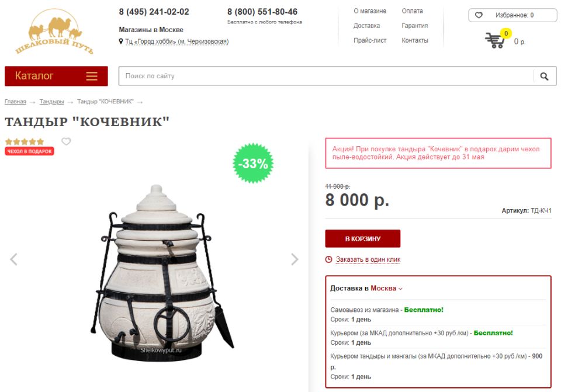
Task: Click the -33% discount badge
Action: coord(253,164)
